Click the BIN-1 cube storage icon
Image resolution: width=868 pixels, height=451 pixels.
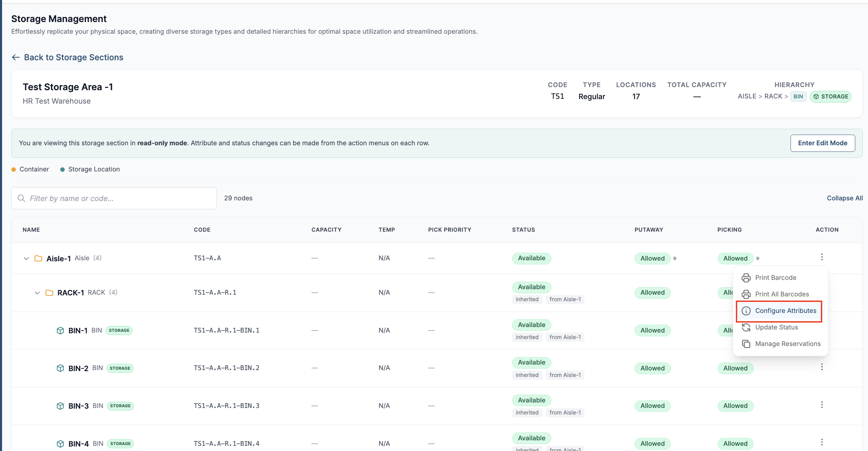coord(60,331)
